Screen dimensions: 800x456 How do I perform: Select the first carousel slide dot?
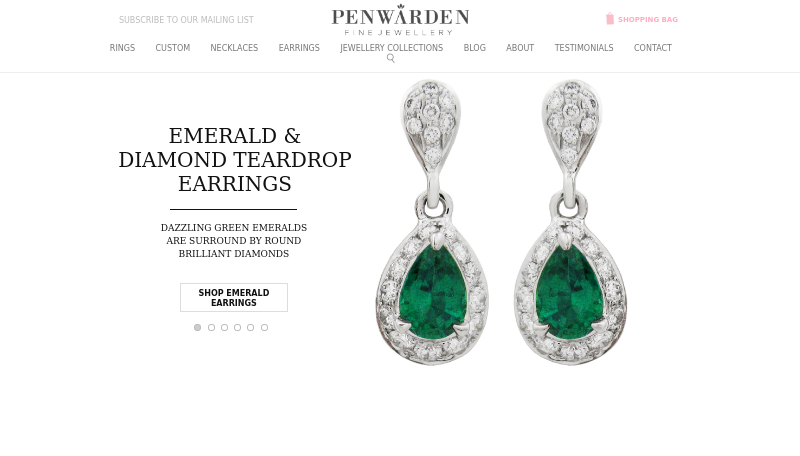point(197,327)
